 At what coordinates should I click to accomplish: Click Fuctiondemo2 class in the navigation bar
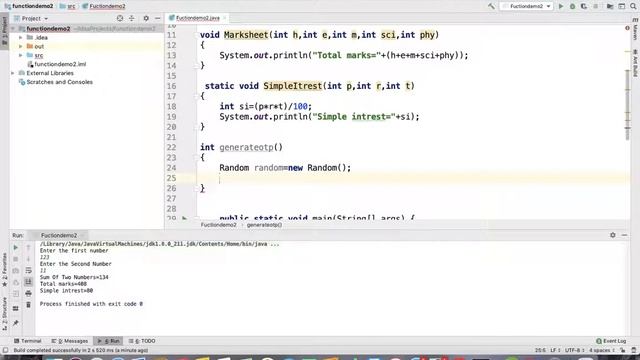pyautogui.click(x=104, y=6)
